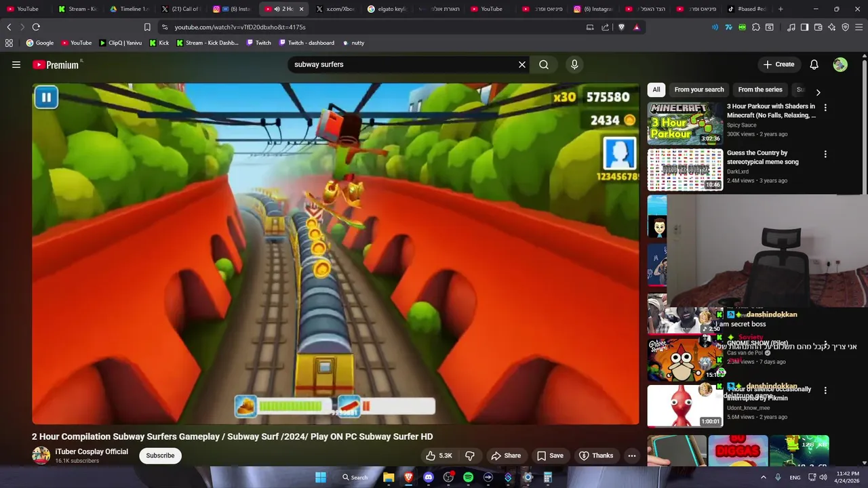Open the Windows Start menu
The height and width of the screenshot is (488, 868).
point(321,477)
